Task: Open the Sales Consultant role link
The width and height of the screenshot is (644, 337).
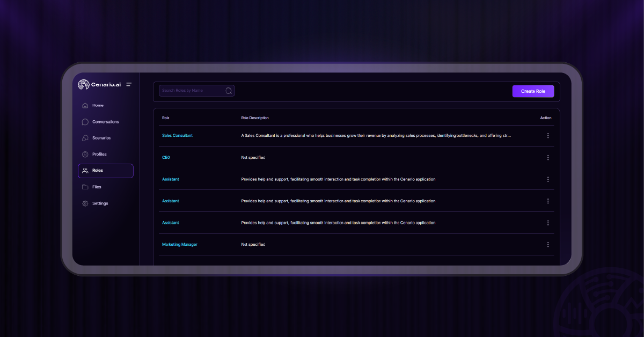Action: tap(177, 136)
